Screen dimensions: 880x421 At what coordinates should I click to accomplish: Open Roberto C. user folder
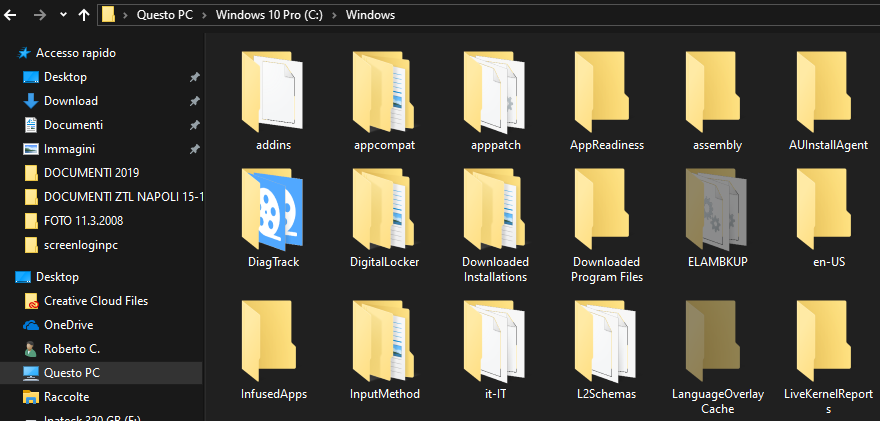coord(72,349)
